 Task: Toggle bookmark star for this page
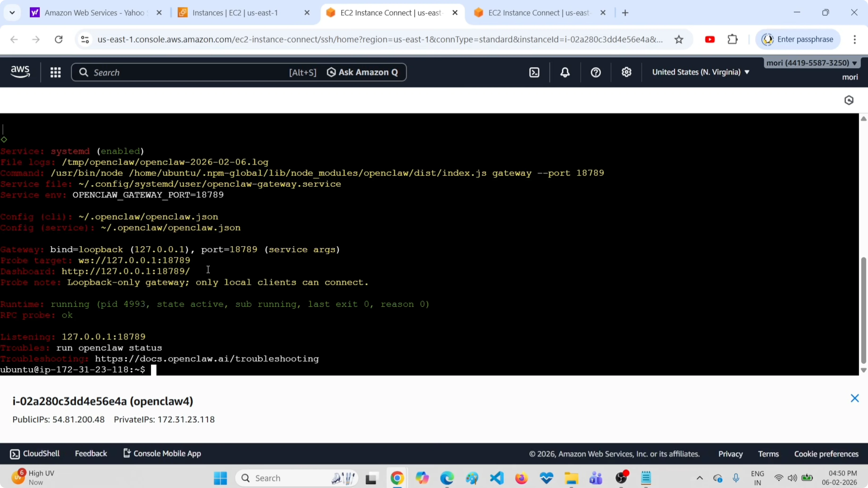click(x=679, y=39)
